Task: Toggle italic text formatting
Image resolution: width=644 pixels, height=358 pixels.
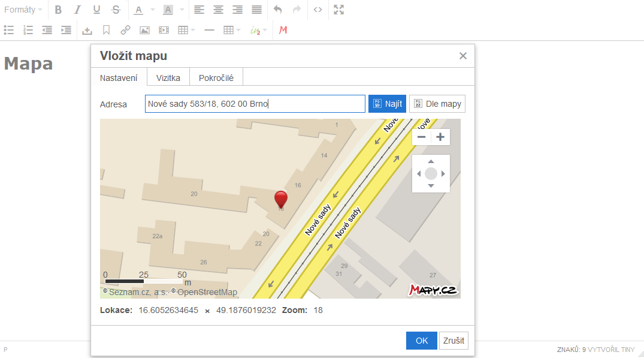Action: click(77, 10)
